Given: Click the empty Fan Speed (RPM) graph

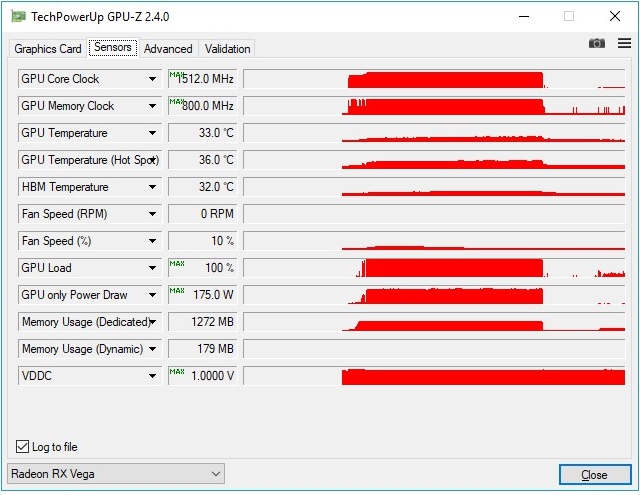Looking at the screenshot, I should point(434,213).
